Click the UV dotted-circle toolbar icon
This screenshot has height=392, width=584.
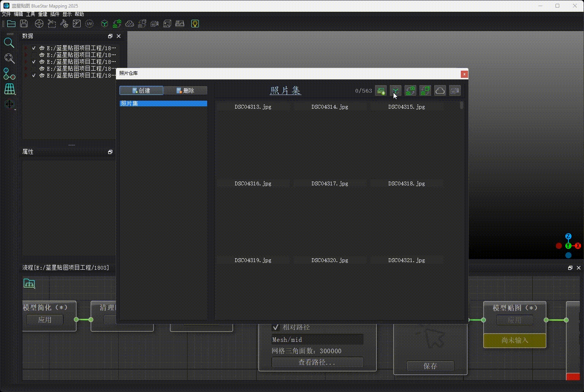(x=89, y=24)
